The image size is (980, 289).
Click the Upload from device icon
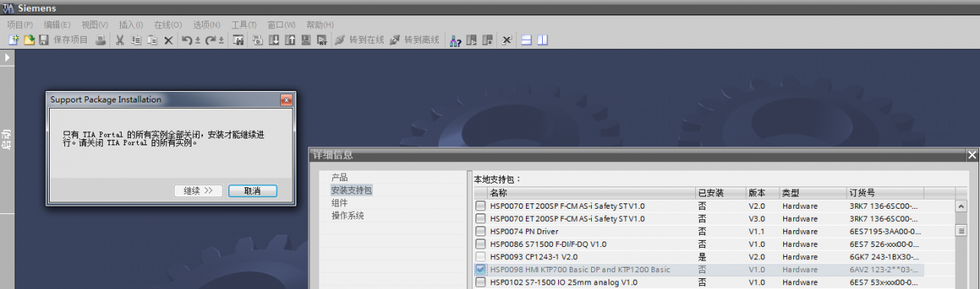click(x=289, y=40)
